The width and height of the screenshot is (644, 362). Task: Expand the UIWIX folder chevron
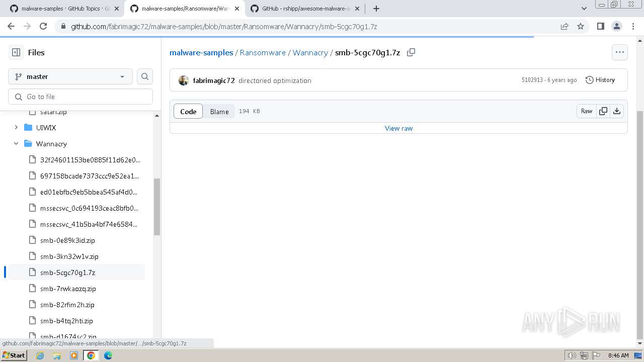click(16, 128)
